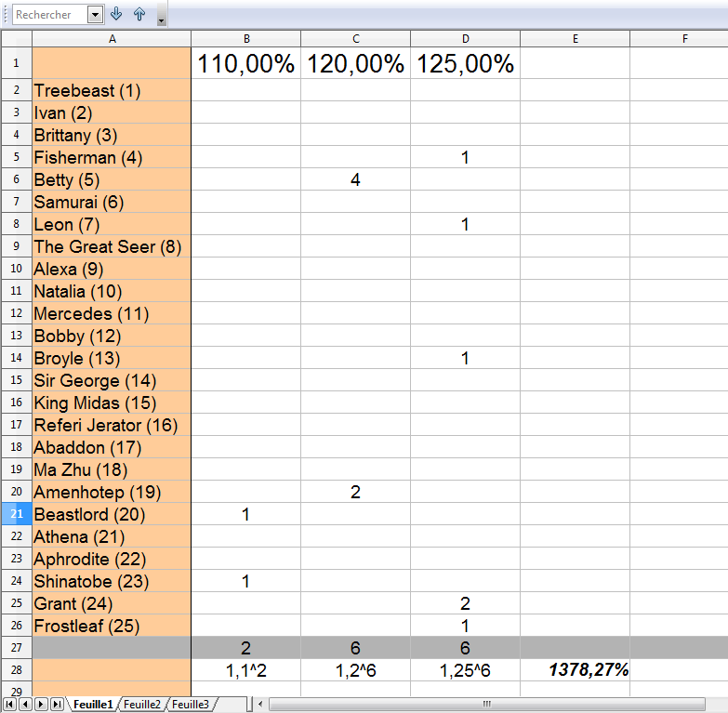Jump to first sheet using navigation arrow
This screenshot has height=713, width=728.
[x=9, y=705]
